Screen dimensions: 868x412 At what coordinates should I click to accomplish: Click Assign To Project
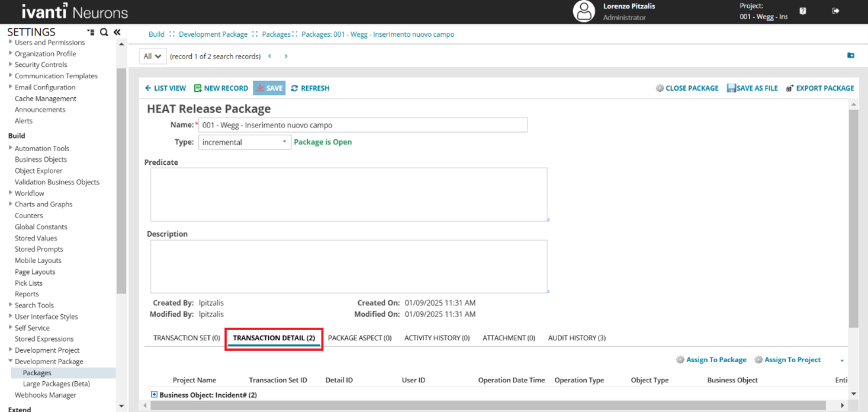click(787, 360)
